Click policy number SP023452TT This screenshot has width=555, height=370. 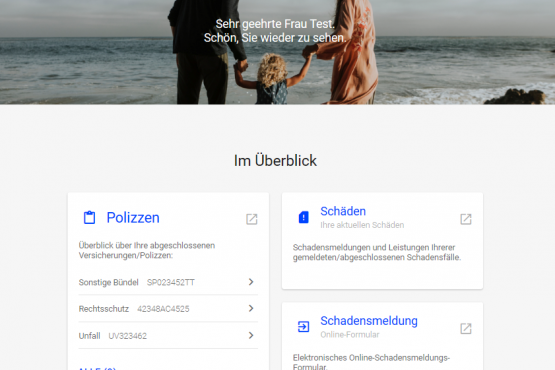coord(171,282)
